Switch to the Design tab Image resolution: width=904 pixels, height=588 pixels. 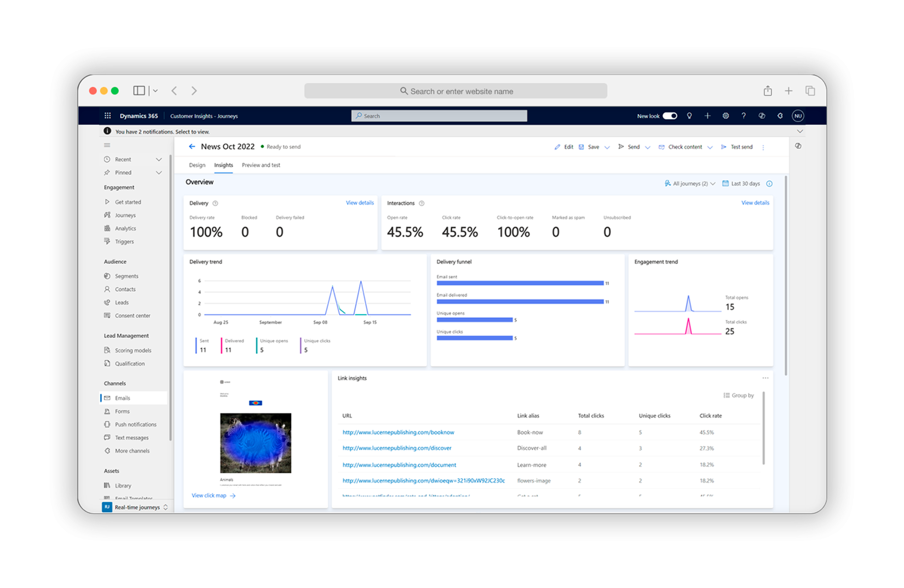coord(197,165)
